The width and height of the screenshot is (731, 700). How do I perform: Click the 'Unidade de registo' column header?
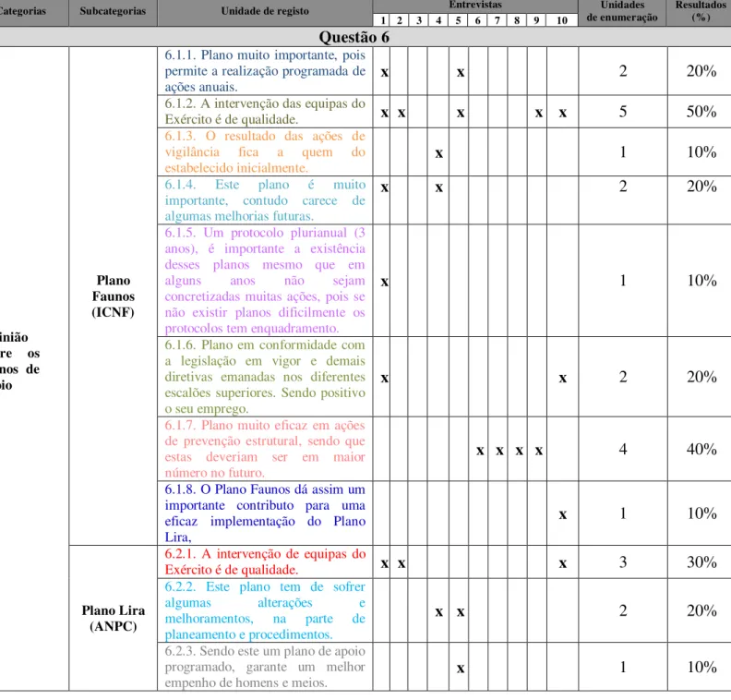[265, 11]
